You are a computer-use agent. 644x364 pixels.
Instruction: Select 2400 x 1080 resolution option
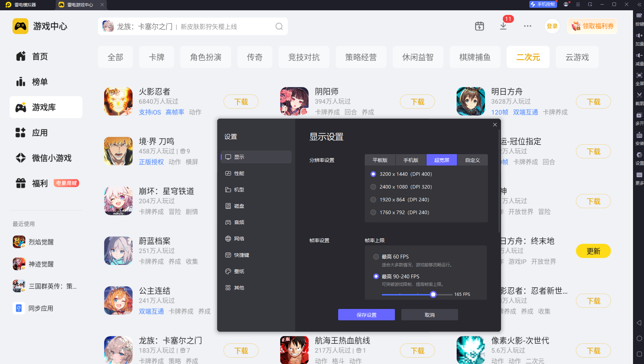point(401,187)
